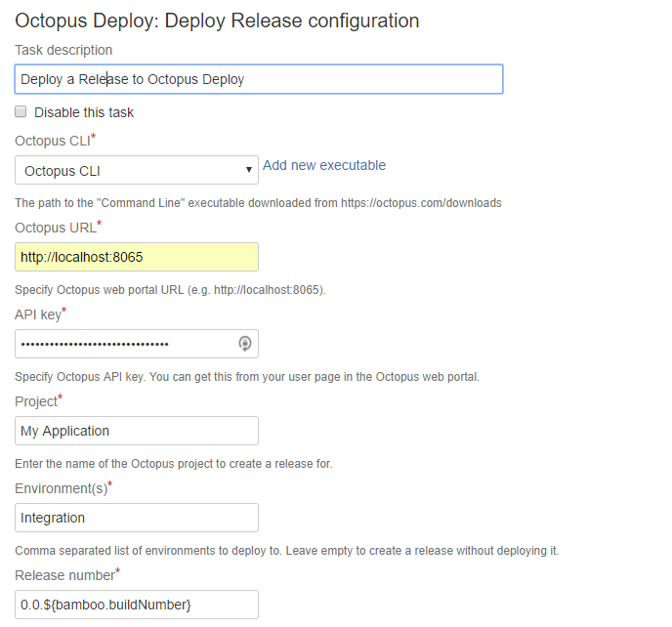The width and height of the screenshot is (672, 627).
Task: Follow the 'Add new executable' link
Action: (324, 165)
